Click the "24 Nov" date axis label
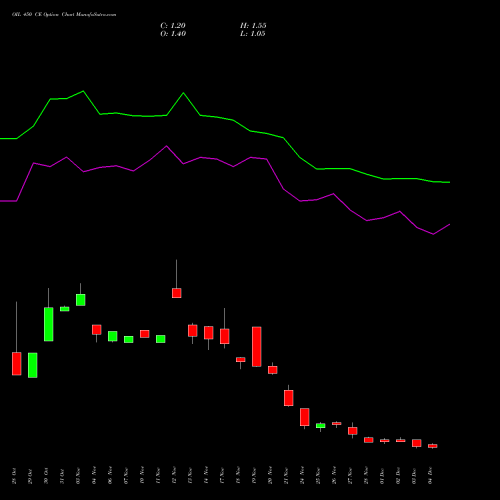This screenshot has height=500, width=500. click(x=302, y=475)
